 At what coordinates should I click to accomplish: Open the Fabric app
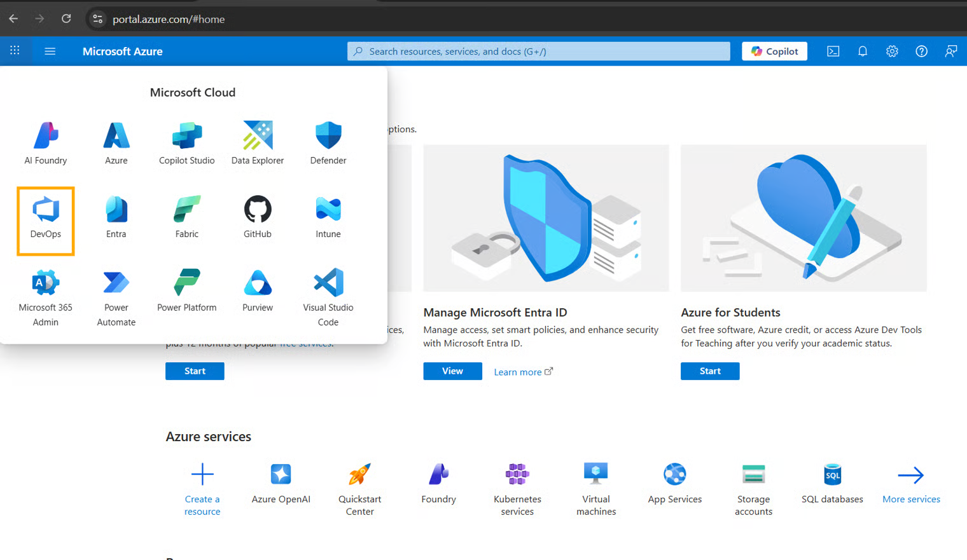186,216
